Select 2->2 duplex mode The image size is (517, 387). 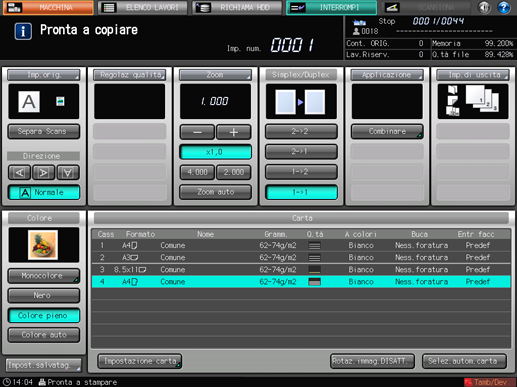(x=301, y=131)
